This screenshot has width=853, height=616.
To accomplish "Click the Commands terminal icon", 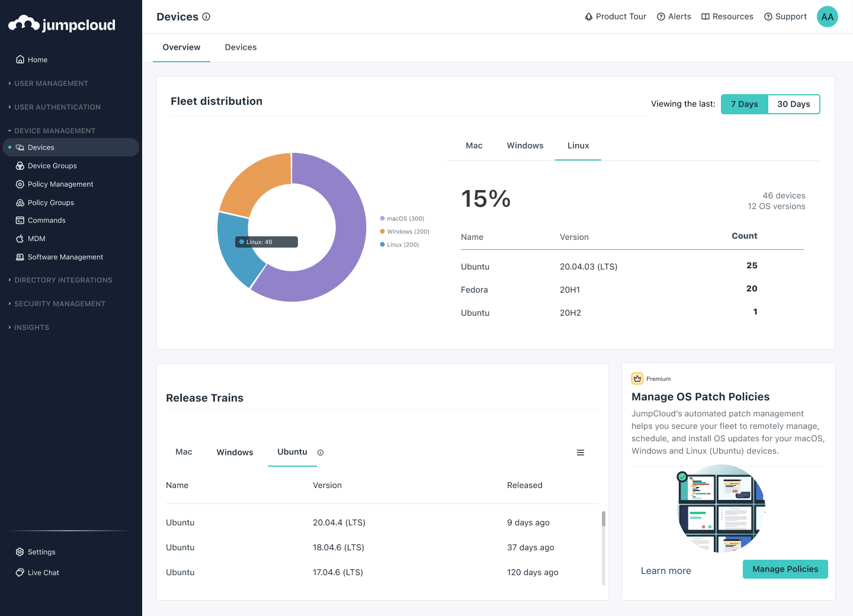I will (x=20, y=220).
